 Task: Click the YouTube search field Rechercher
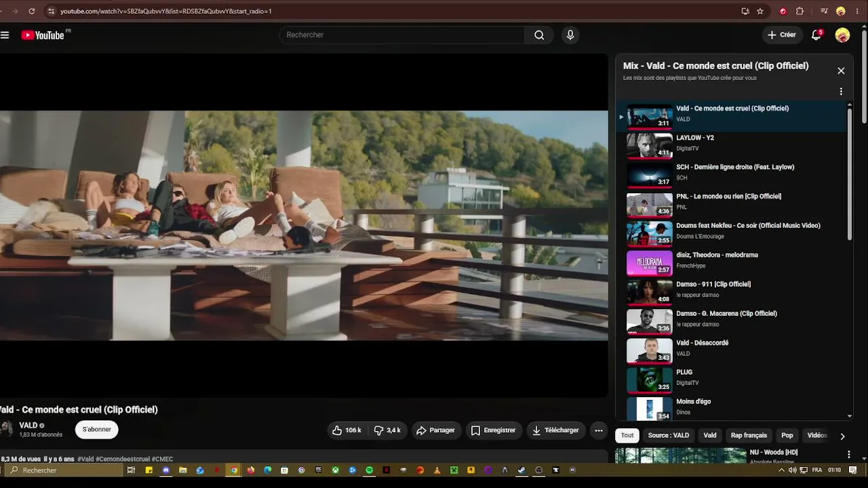tap(402, 35)
